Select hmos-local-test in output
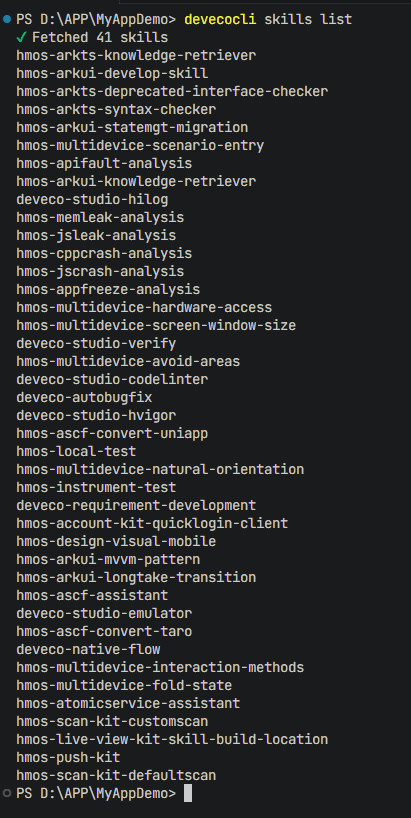 click(76, 452)
